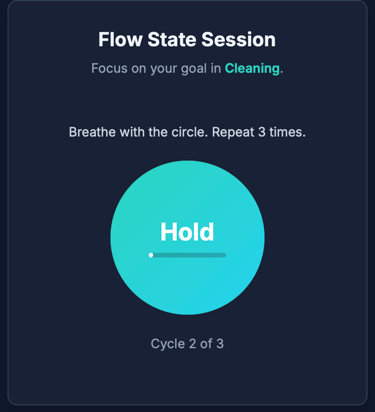Open the teal Cleaning goal link
The image size is (375, 412).
click(x=252, y=68)
